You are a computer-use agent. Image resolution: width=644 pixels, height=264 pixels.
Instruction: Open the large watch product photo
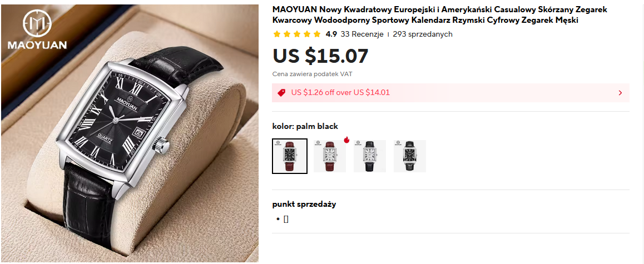pyautogui.click(x=130, y=145)
